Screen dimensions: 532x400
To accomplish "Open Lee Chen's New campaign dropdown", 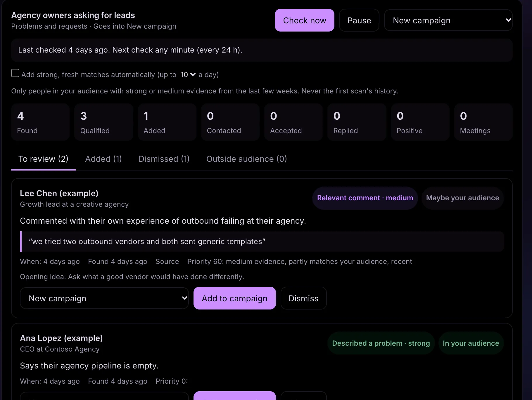I will pos(104,298).
